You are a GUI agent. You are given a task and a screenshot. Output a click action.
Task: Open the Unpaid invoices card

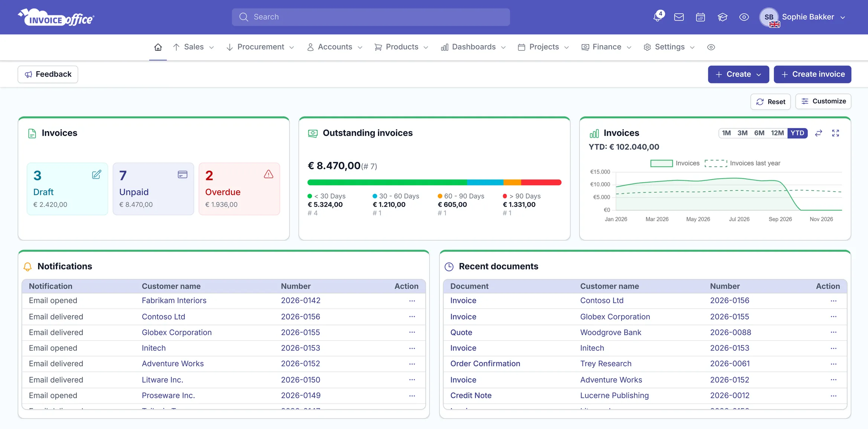click(153, 189)
